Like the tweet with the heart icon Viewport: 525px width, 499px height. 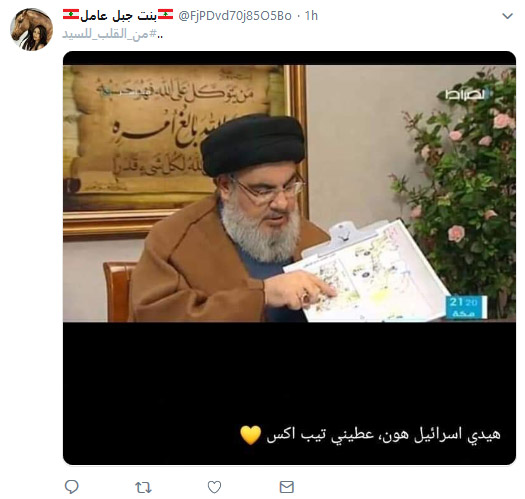pyautogui.click(x=214, y=487)
